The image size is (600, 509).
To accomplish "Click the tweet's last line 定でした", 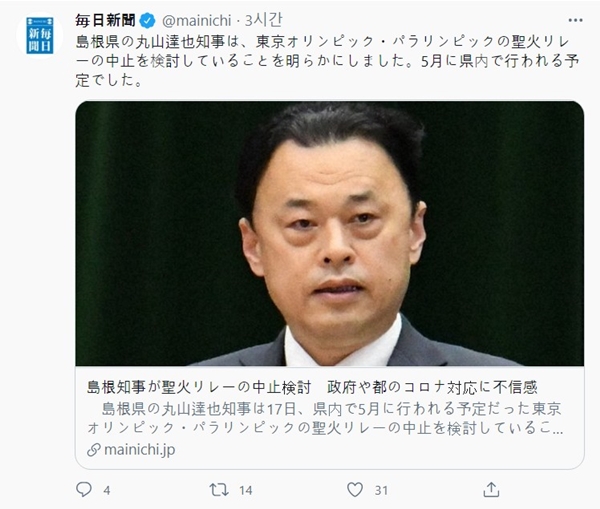I will pyautogui.click(x=109, y=80).
